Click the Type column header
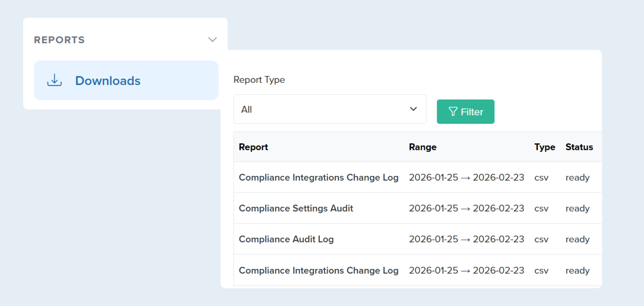Viewport: 644px width, 306px height. (544, 147)
